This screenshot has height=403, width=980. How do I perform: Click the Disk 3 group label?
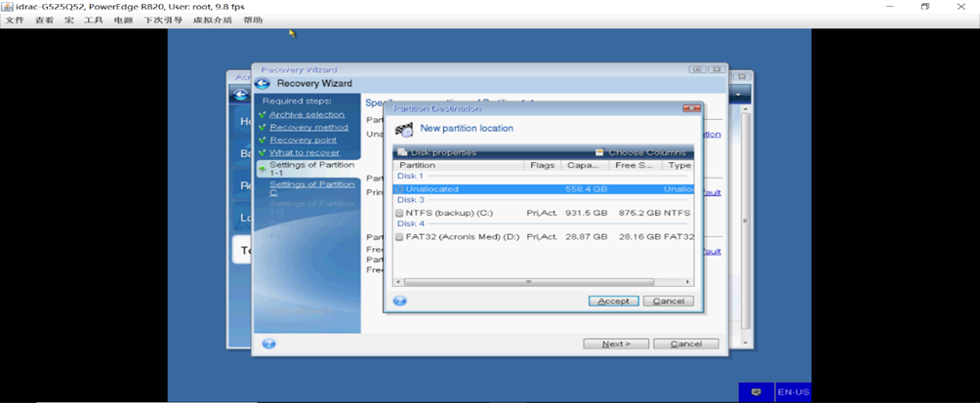[411, 200]
